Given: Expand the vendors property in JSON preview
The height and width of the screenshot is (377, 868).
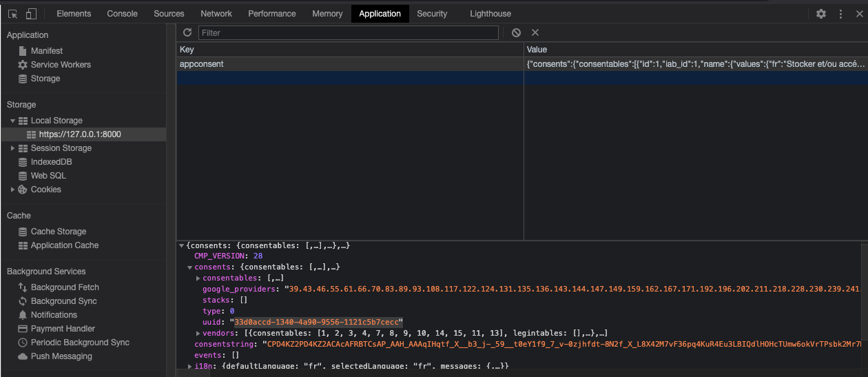Looking at the screenshot, I should (x=198, y=333).
